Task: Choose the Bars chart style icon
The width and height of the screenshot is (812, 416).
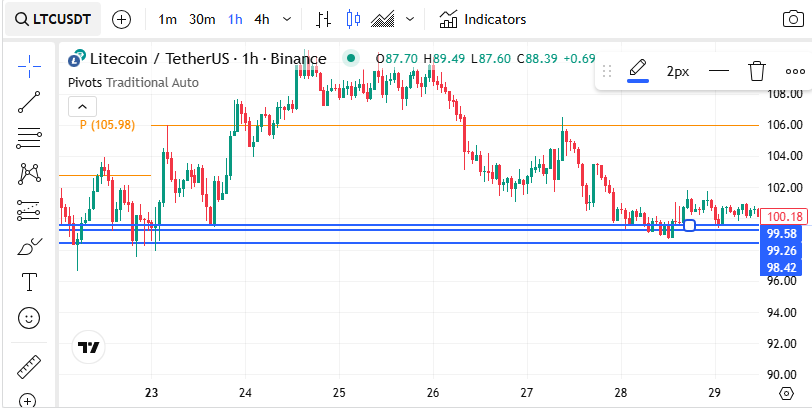Action: 324,20
